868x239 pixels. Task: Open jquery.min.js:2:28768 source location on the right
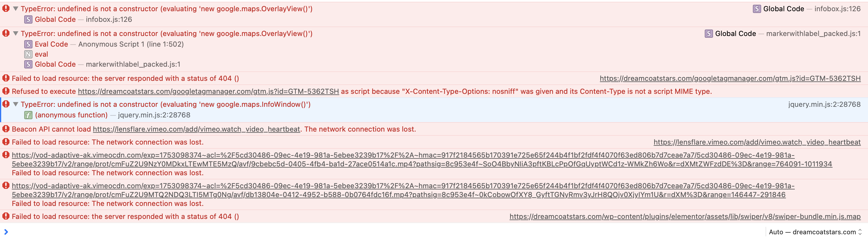[x=824, y=104]
